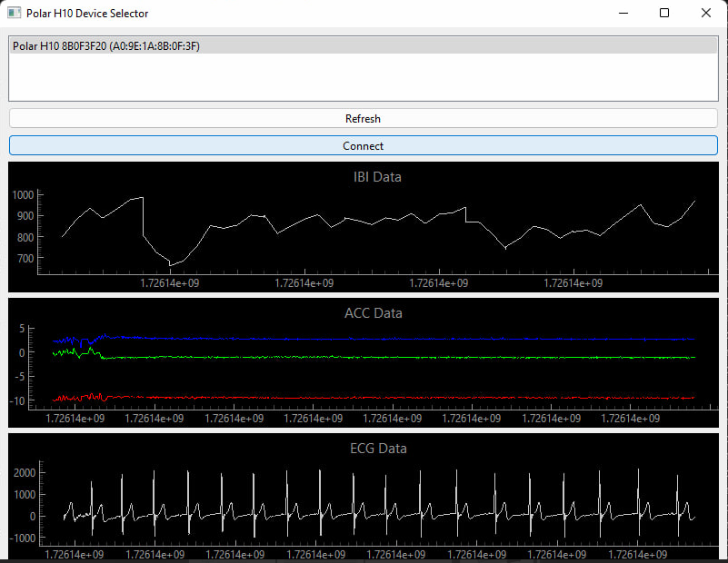
Task: Click the -1000 label on ECG y-axis
Action: pyautogui.click(x=23, y=538)
